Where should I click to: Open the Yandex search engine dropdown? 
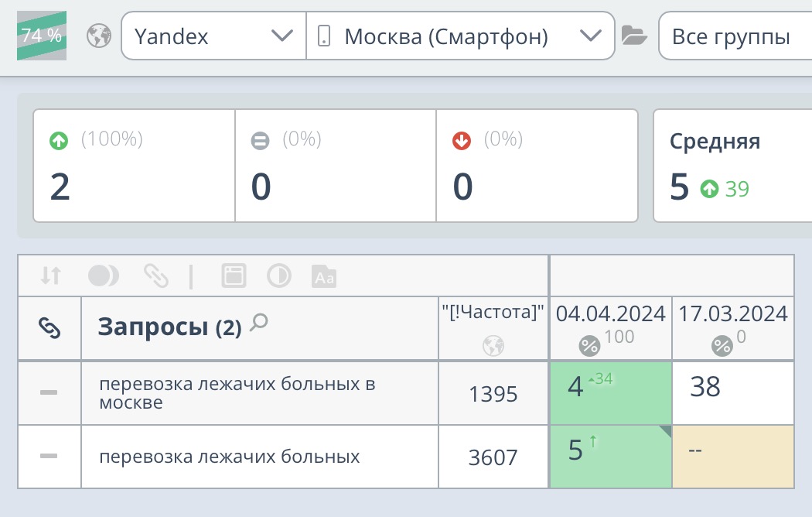(213, 36)
